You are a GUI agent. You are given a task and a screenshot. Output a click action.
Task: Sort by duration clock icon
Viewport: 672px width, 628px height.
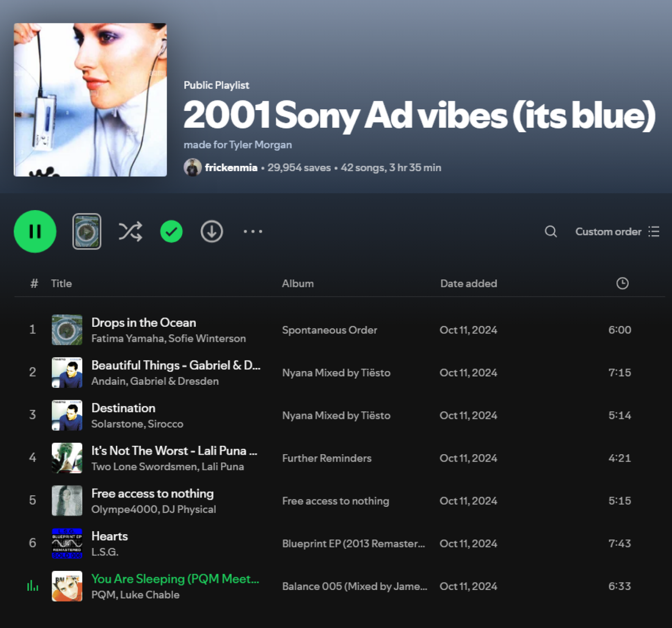click(622, 283)
